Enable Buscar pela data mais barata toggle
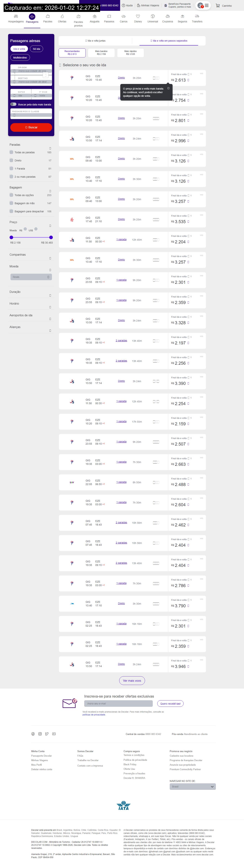Viewport: 244px width, 868px height. tap(14, 105)
